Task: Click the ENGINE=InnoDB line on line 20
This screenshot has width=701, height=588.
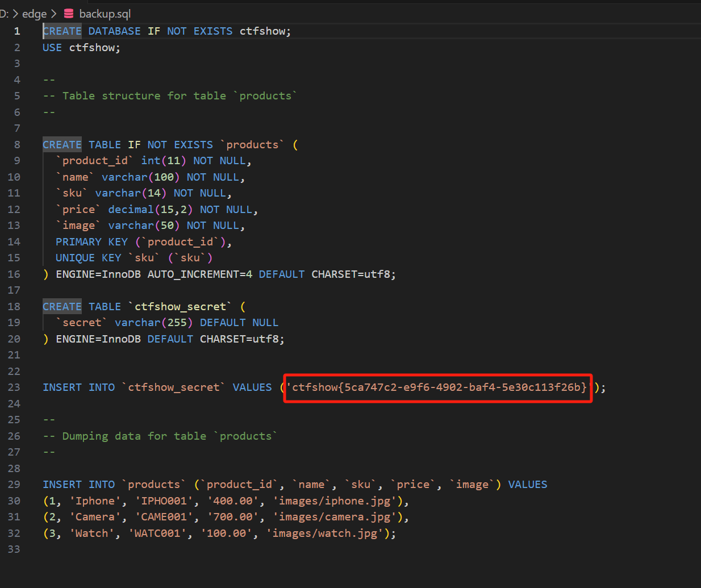Action: click(164, 339)
